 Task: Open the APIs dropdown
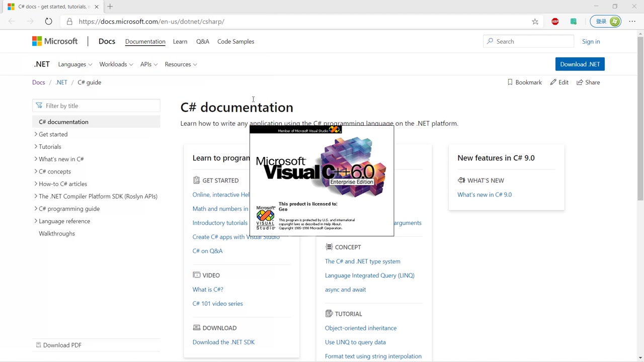149,64
